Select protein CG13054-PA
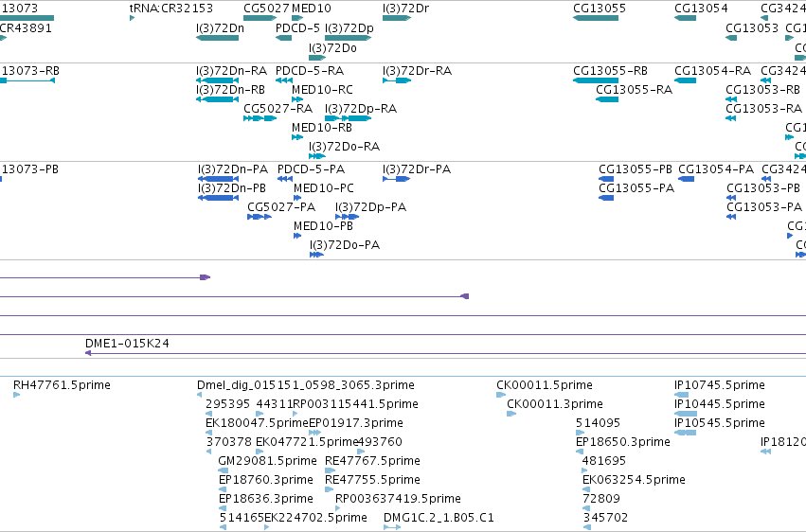This screenshot has width=806, height=532. point(716,169)
